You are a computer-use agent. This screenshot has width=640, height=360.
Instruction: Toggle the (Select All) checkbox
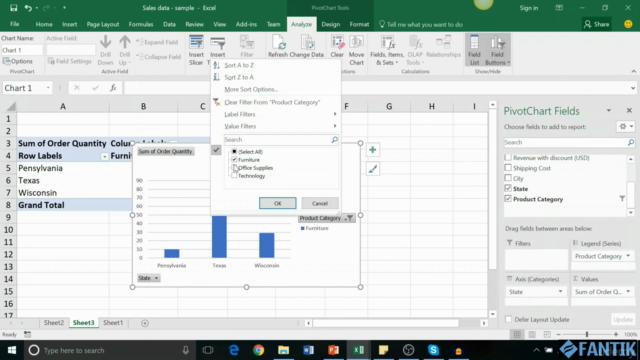[x=234, y=151]
